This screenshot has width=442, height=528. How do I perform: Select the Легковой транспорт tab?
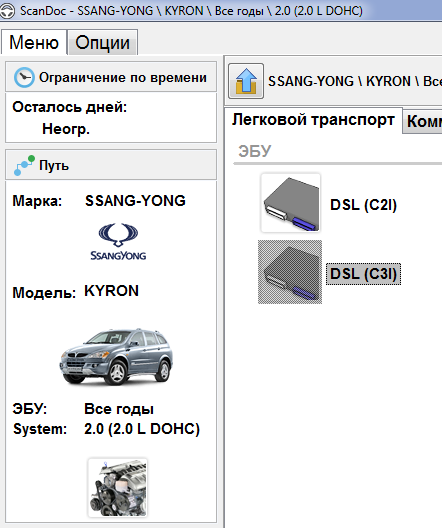(x=313, y=120)
